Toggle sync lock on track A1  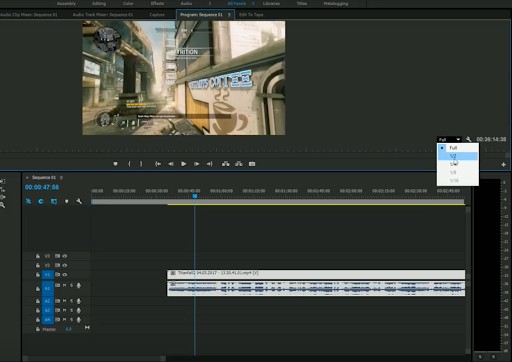pyautogui.click(x=57, y=285)
